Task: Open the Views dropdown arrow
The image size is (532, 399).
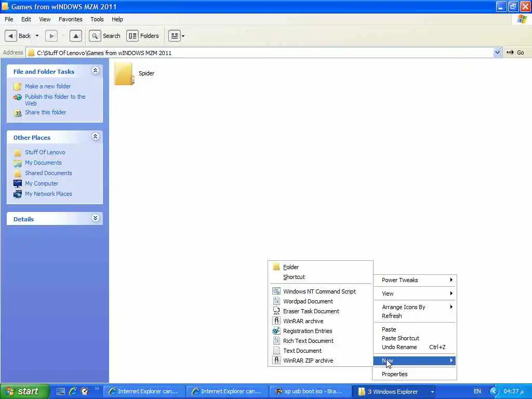Action: pyautogui.click(x=183, y=36)
